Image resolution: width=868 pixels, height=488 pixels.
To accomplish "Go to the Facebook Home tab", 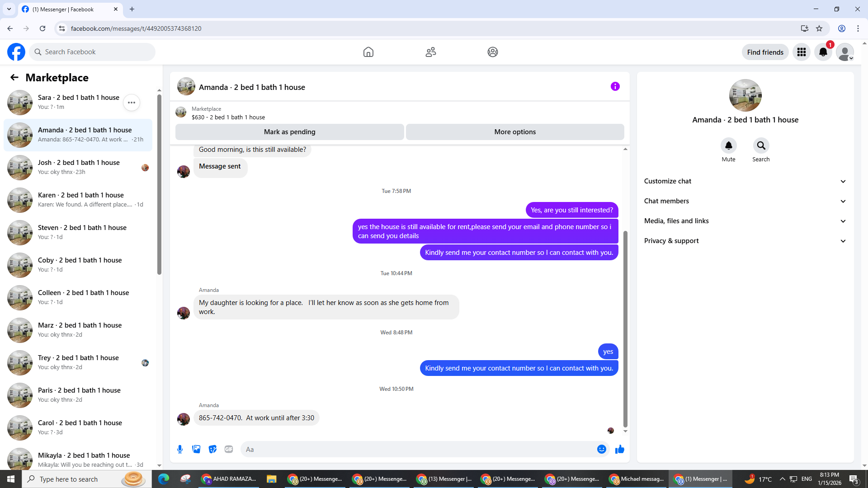I will (x=368, y=52).
